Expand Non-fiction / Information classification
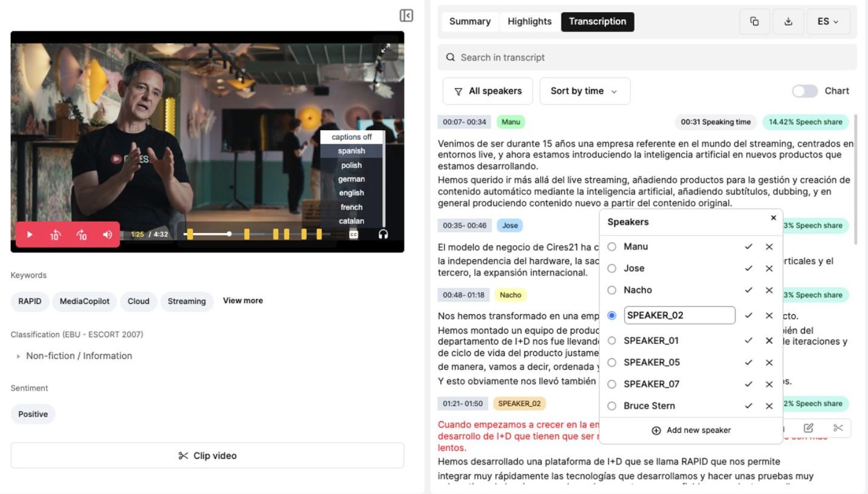This screenshot has height=494, width=868. coord(19,356)
